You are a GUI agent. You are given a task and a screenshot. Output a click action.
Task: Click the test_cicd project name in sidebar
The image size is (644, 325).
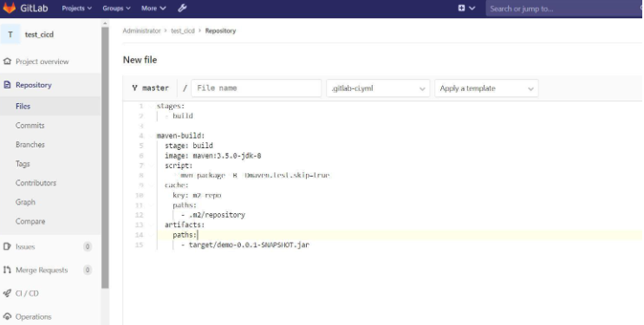[x=39, y=35]
